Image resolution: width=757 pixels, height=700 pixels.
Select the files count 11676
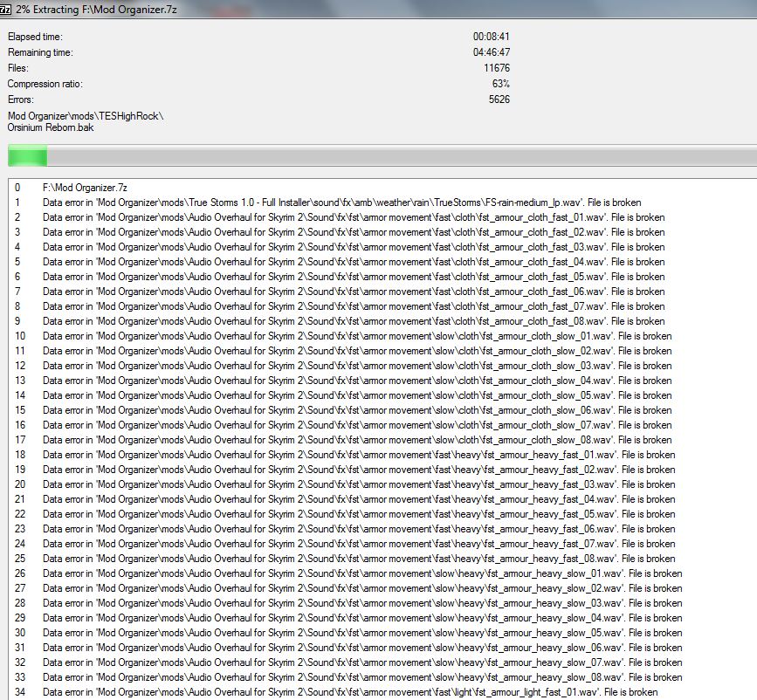[497, 68]
